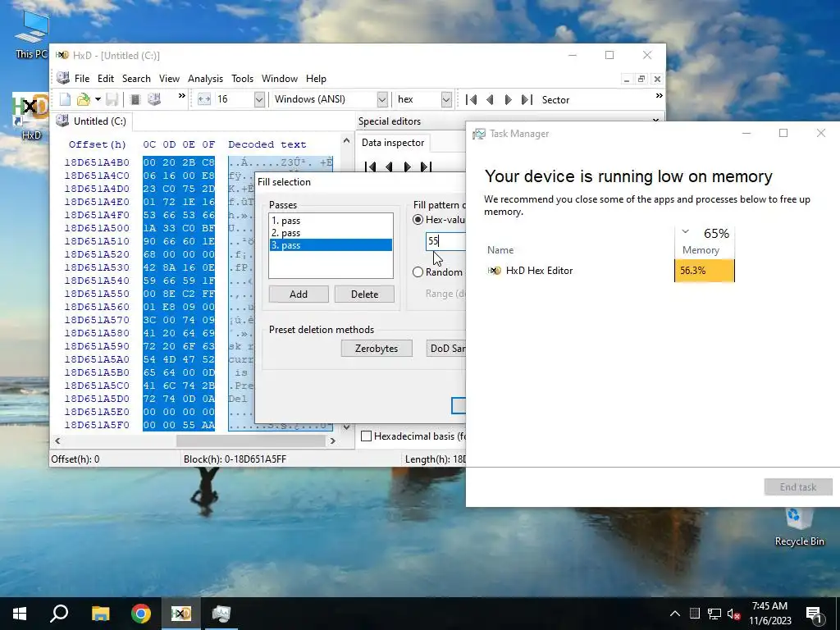Open the bytes per row dropdown

click(x=259, y=99)
